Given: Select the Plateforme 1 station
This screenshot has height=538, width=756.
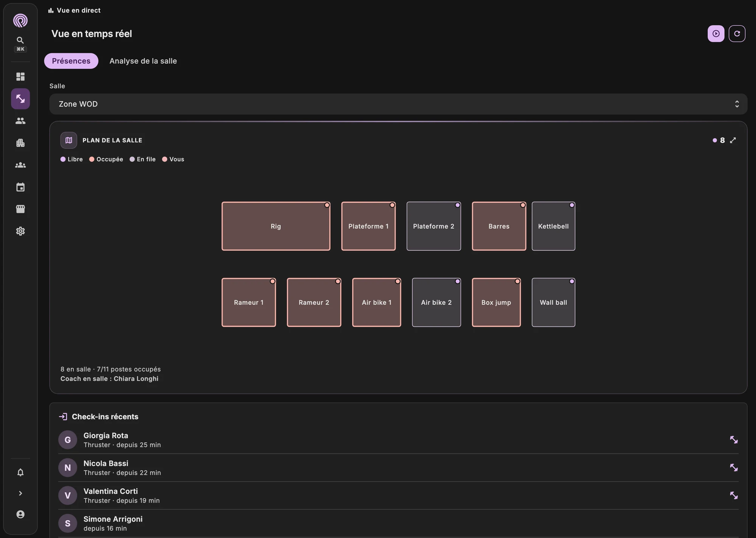Looking at the screenshot, I should pos(369,226).
